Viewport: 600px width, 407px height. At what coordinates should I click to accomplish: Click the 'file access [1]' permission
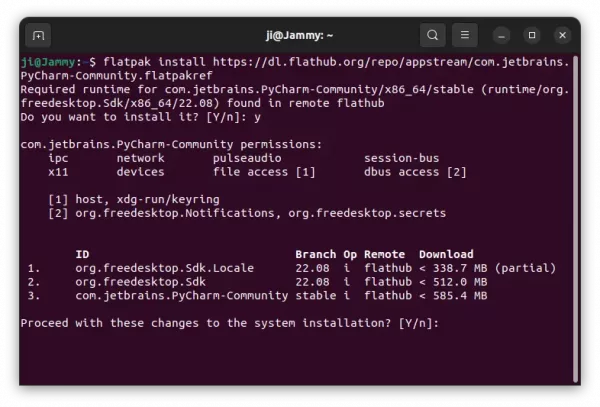264,172
